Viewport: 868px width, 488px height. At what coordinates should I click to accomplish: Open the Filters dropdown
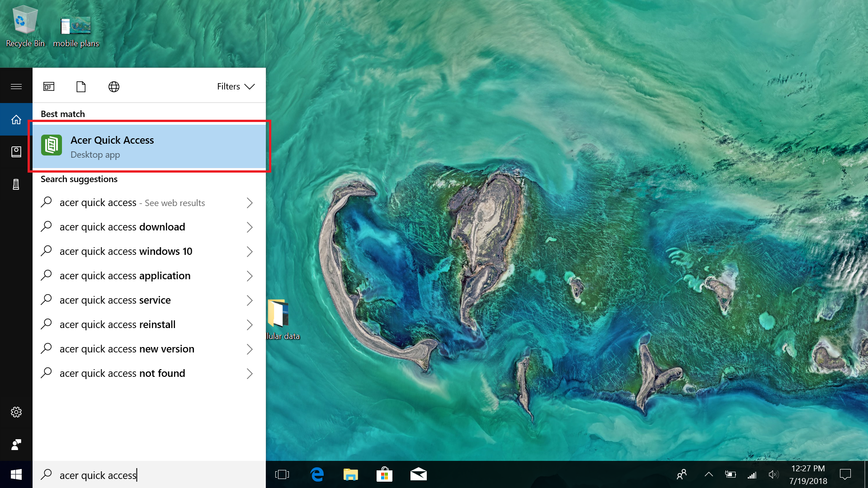236,86
